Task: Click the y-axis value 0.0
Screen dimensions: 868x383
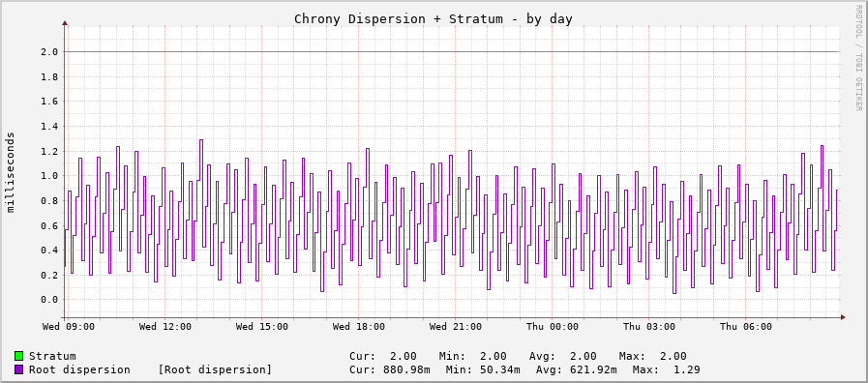Action: coord(50,300)
